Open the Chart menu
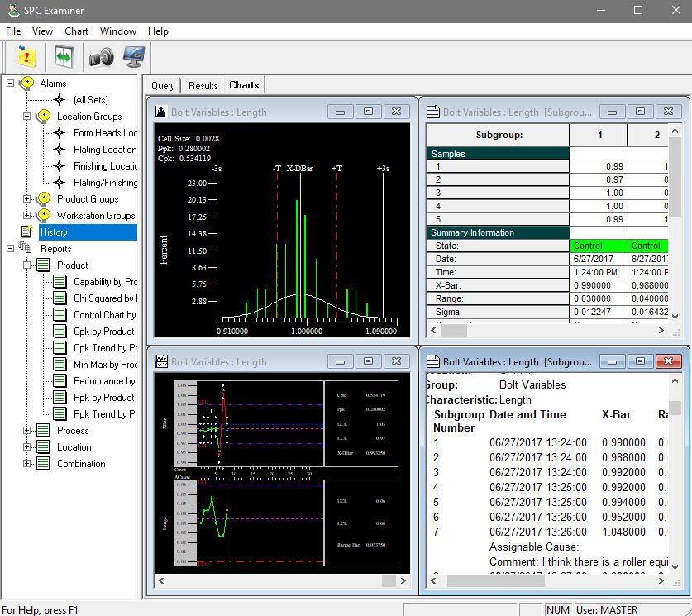The height and width of the screenshot is (616, 692). [76, 31]
